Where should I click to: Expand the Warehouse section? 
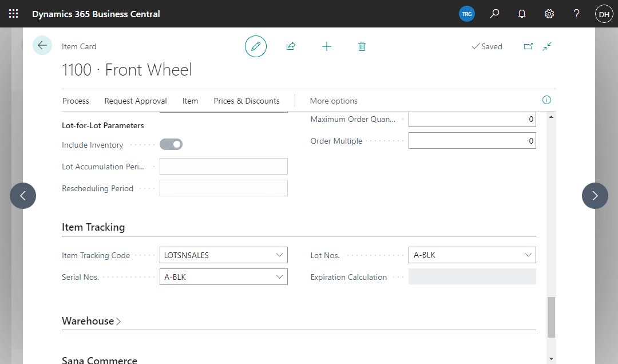click(x=92, y=321)
